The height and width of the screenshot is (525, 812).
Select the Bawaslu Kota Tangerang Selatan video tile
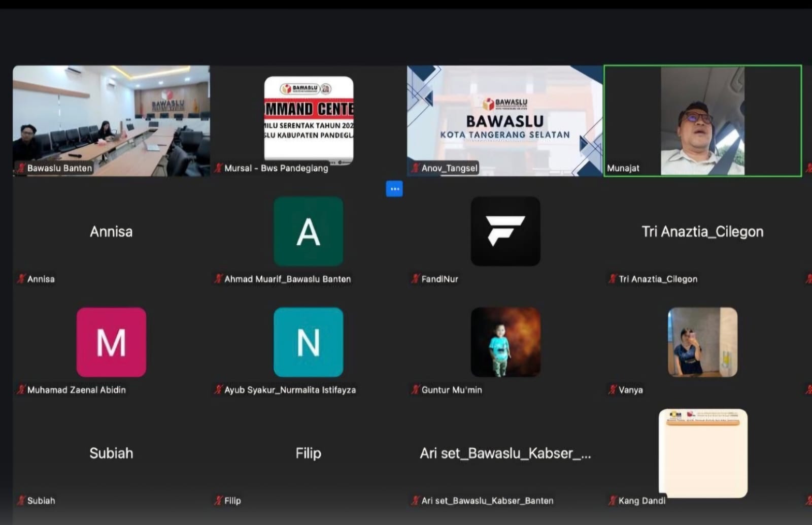coord(505,121)
